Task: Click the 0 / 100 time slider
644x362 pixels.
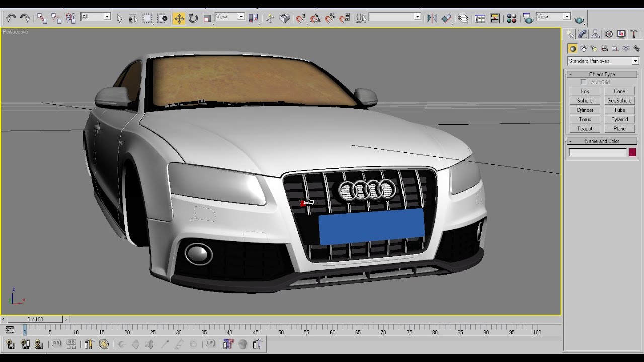Action: (35, 319)
